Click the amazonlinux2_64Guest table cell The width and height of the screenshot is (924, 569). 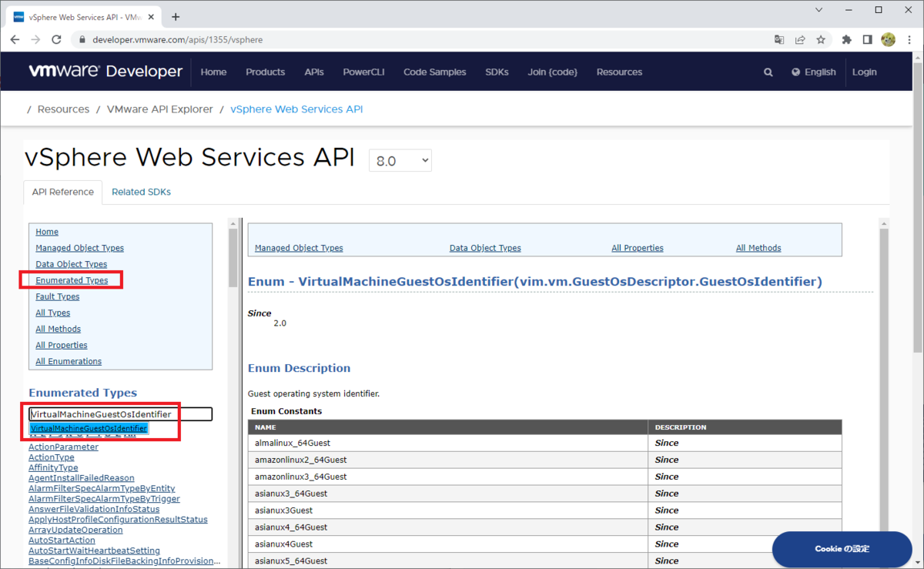pos(448,460)
